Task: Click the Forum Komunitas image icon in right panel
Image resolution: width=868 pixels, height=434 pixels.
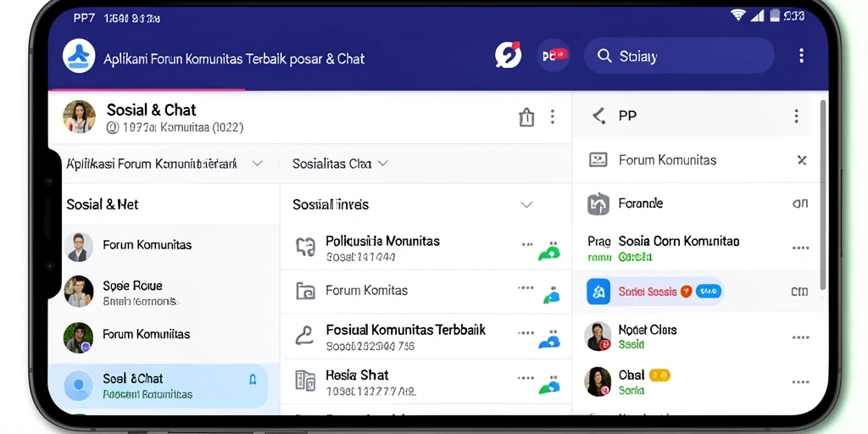Action: pos(598,160)
